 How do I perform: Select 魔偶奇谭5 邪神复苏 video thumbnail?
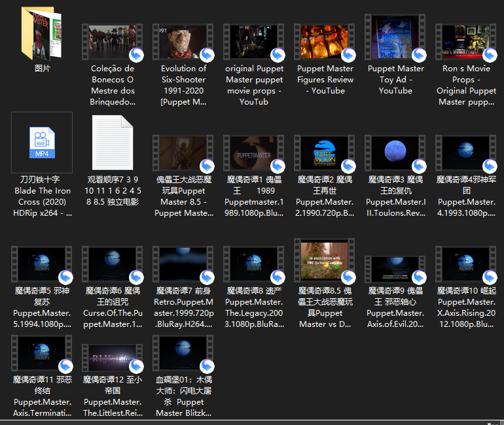[42, 264]
